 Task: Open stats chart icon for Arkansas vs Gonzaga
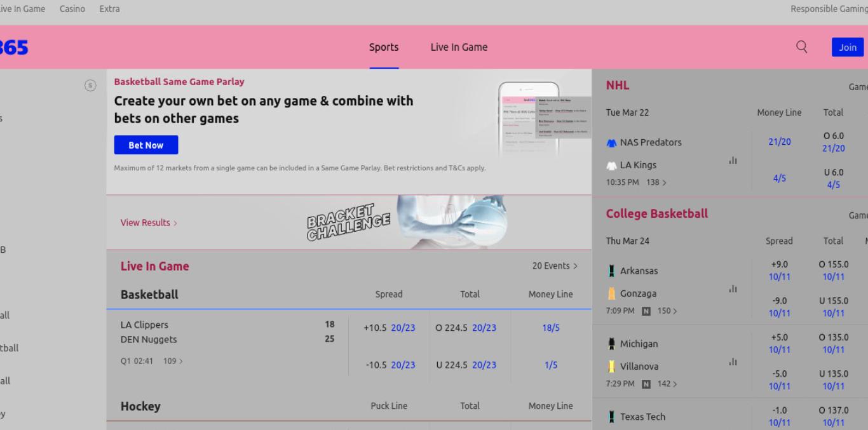point(733,289)
